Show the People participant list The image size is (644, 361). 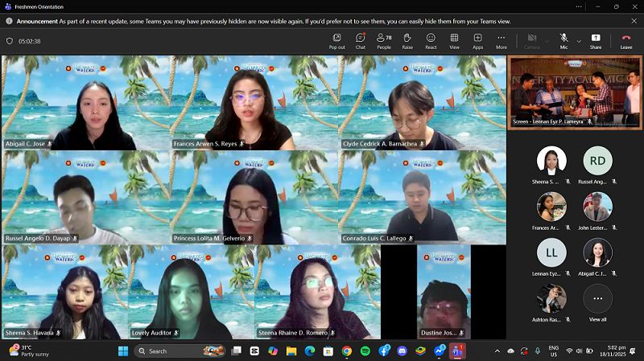click(384, 40)
